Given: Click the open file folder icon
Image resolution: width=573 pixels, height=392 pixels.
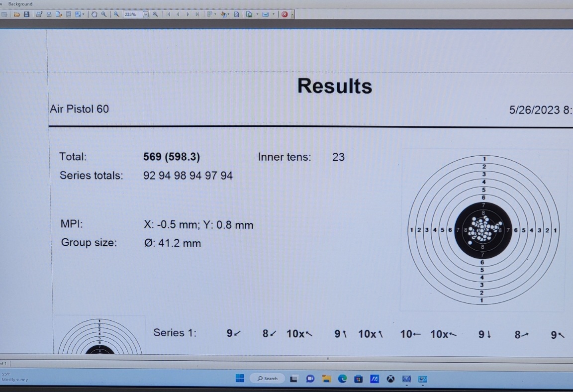Looking at the screenshot, I should tap(16, 14).
